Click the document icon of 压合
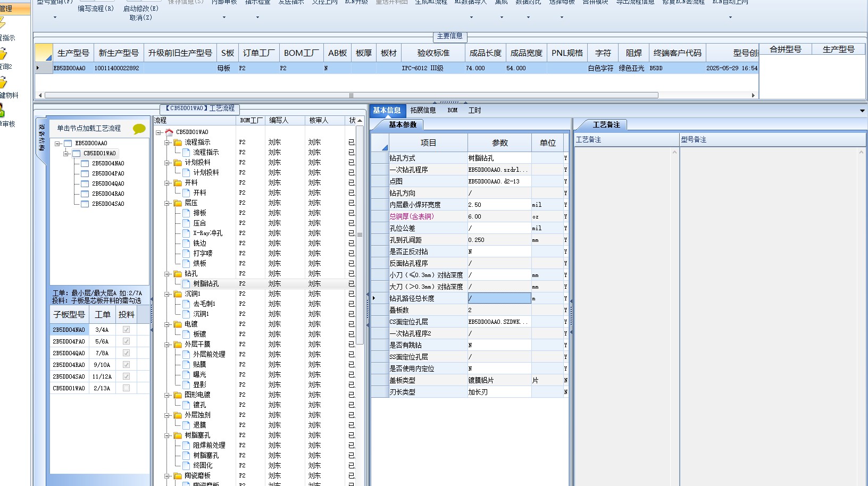Screen dimensions: 868x486 point(186,223)
